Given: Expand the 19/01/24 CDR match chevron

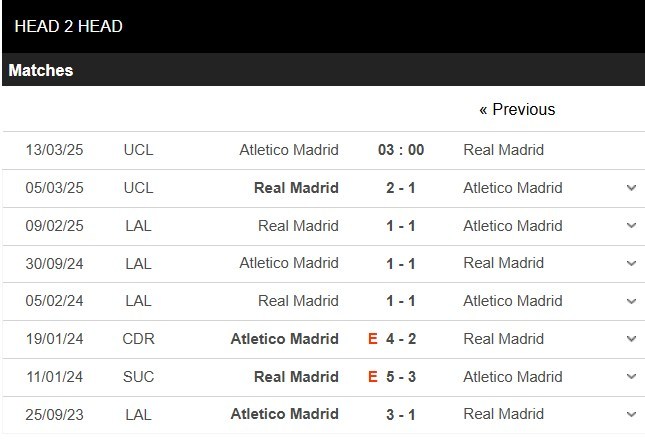Looking at the screenshot, I should (631, 339).
